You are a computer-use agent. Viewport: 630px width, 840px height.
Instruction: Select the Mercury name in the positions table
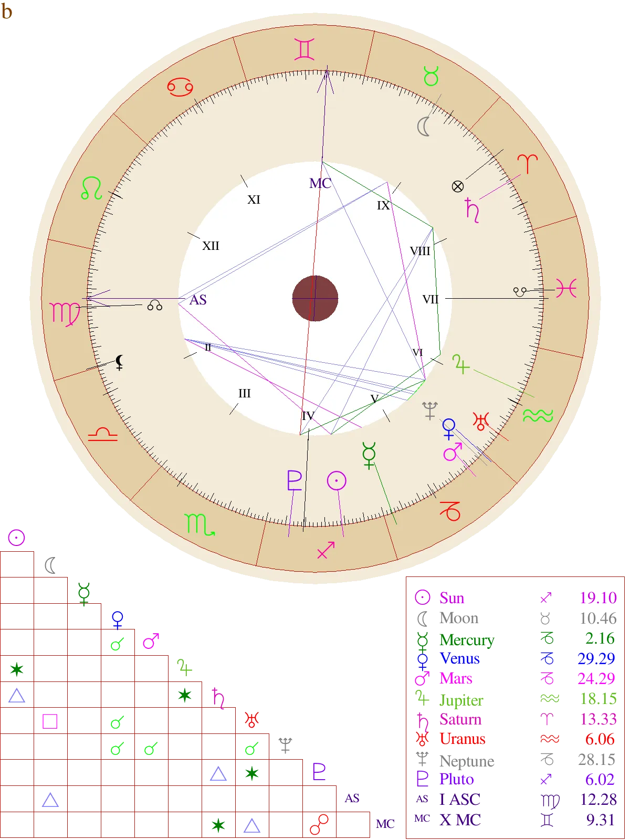point(467,640)
